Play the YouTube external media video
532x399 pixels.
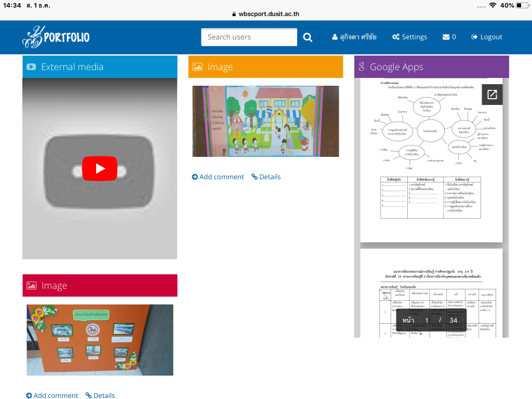coord(100,168)
